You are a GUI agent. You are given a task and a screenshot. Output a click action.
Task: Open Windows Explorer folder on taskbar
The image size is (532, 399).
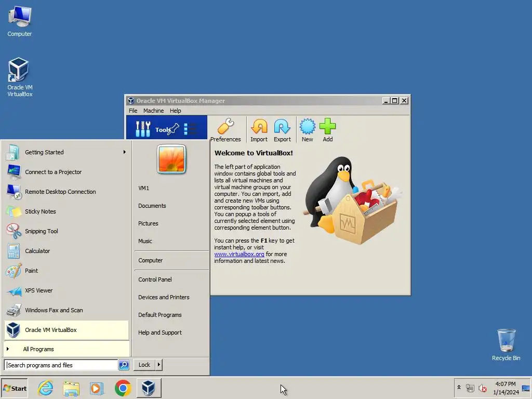click(x=71, y=388)
